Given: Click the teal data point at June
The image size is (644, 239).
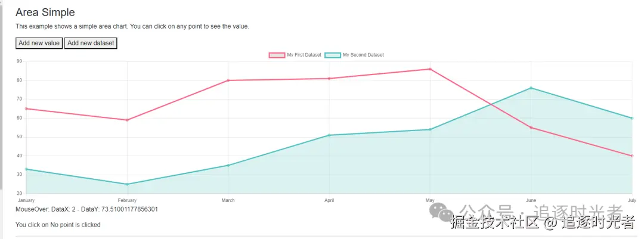Looking at the screenshot, I should click(x=531, y=88).
